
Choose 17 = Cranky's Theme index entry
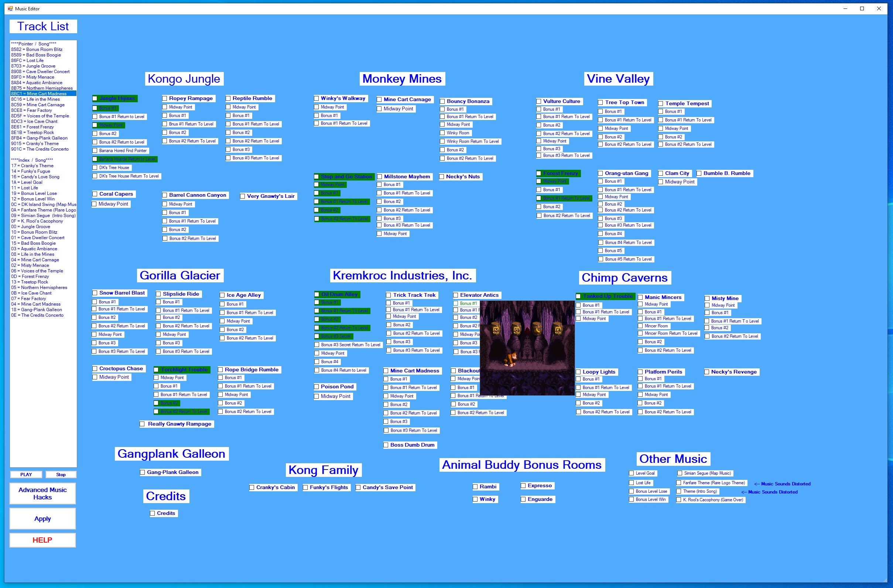[32, 166]
